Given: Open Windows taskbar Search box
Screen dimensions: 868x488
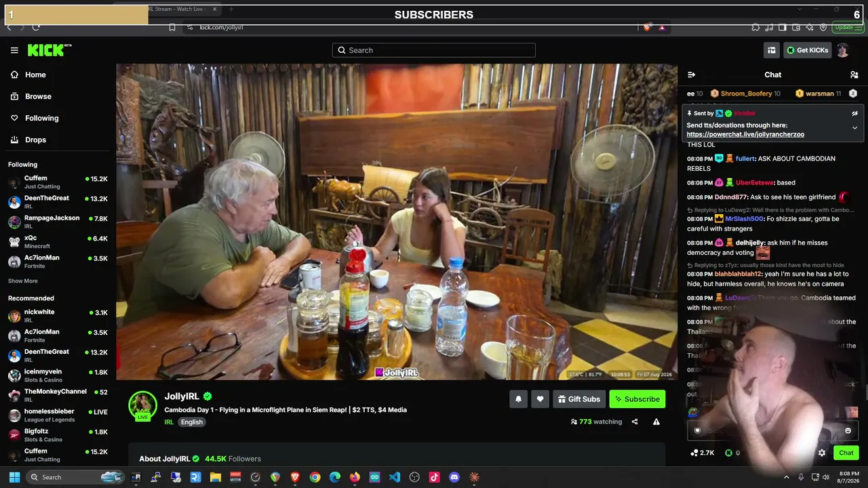Looking at the screenshot, I should coord(76,477).
